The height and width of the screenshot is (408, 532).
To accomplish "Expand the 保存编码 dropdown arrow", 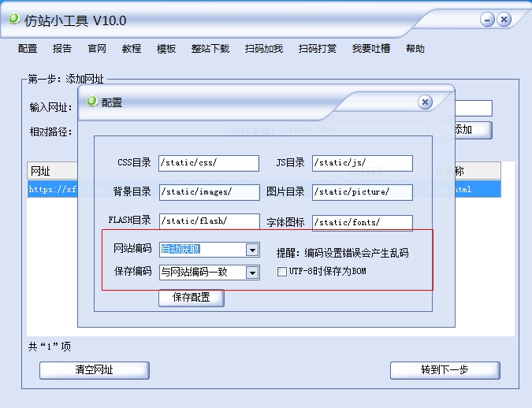I will coord(252,273).
